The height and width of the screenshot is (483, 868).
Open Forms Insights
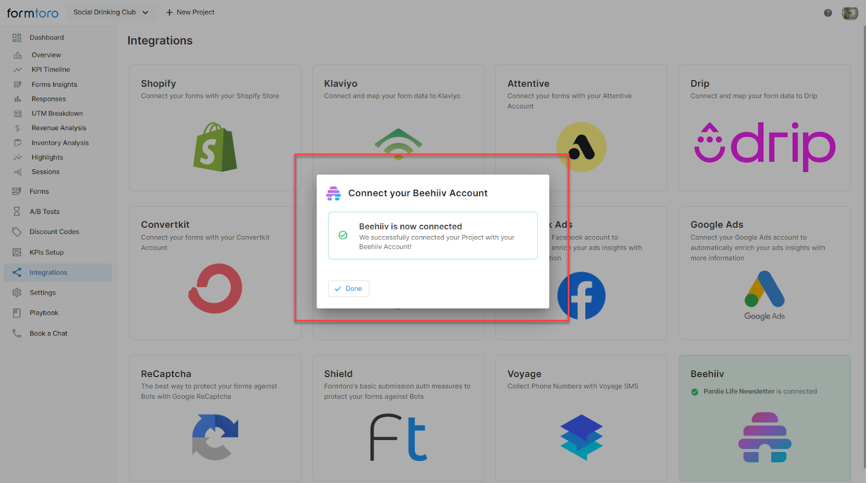(x=54, y=85)
